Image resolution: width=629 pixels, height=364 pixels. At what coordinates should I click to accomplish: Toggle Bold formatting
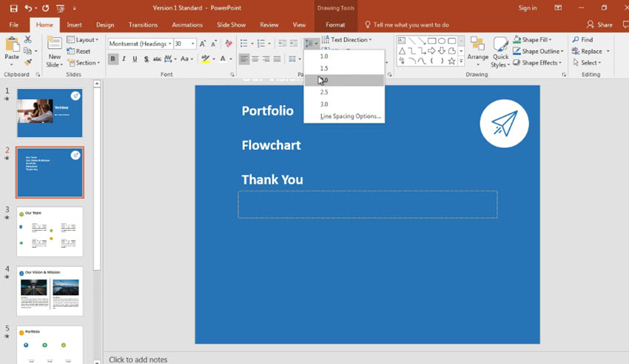(x=113, y=59)
